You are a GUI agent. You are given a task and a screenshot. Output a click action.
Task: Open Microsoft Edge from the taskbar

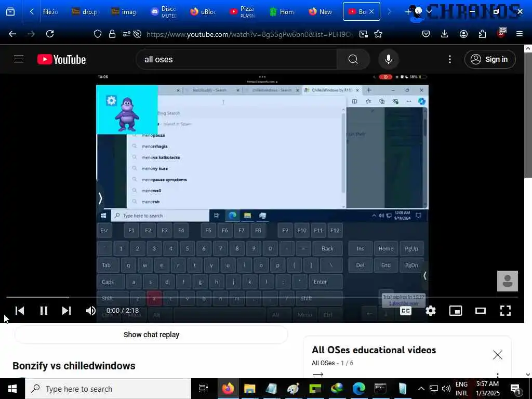358,389
